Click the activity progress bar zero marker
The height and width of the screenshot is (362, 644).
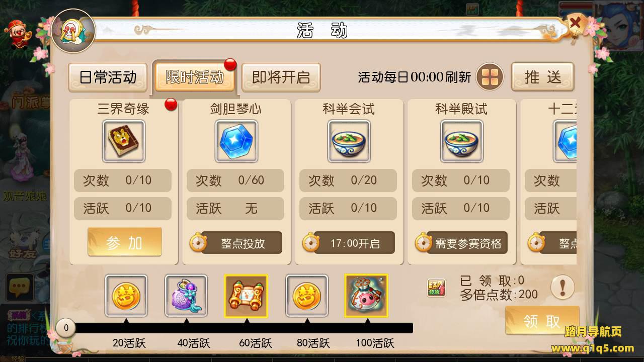click(66, 328)
